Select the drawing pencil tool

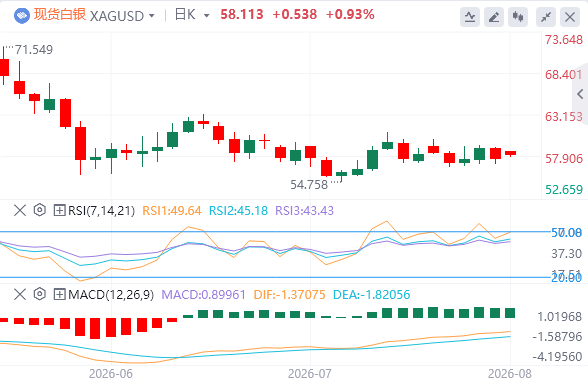tap(494, 17)
